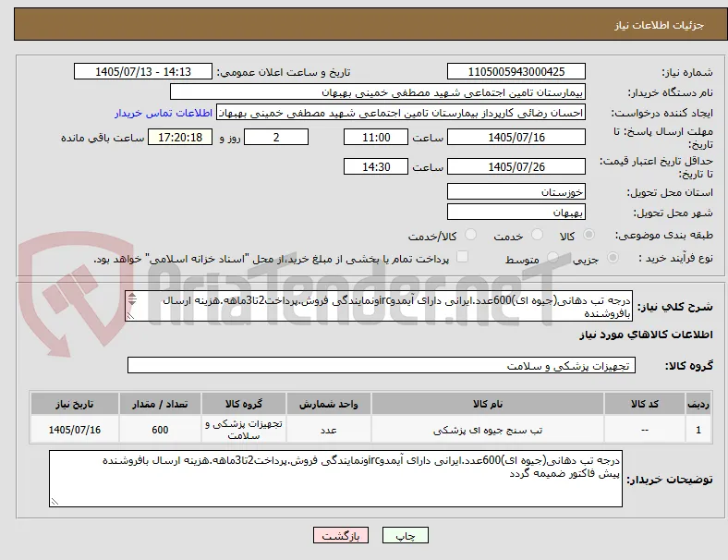Click the گروه کالا field تجهیزات پزشکی و سلامت
The width and height of the screenshot is (728, 560).
tap(382, 365)
